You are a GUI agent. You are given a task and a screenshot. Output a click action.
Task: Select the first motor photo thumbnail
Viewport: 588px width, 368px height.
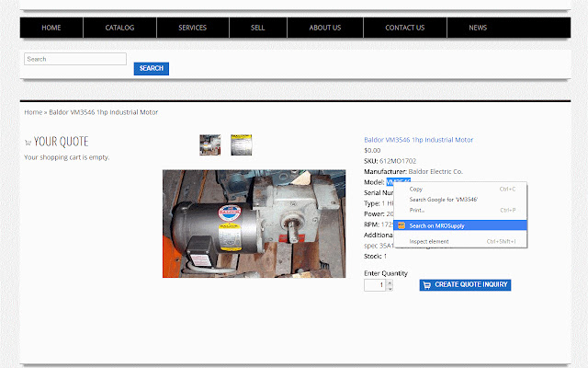[210, 145]
